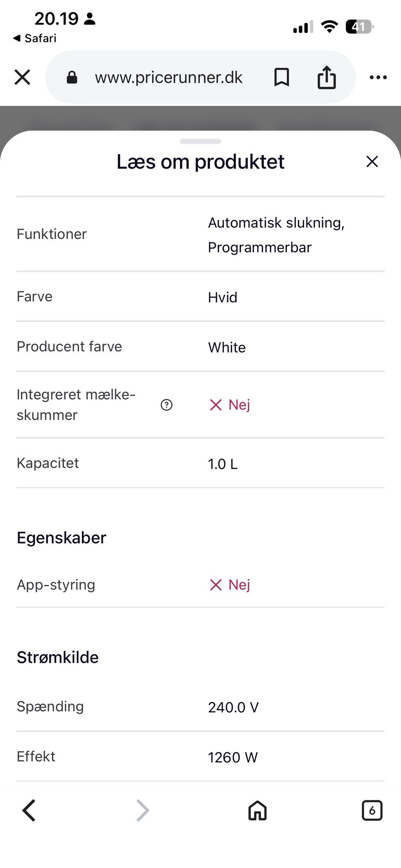The height and width of the screenshot is (868, 401).
Task: Tap the drag handle atop the sheet
Action: [x=200, y=142]
